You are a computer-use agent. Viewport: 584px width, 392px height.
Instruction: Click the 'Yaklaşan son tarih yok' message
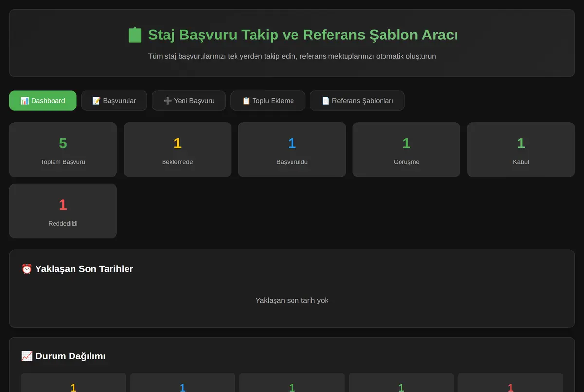point(292,300)
